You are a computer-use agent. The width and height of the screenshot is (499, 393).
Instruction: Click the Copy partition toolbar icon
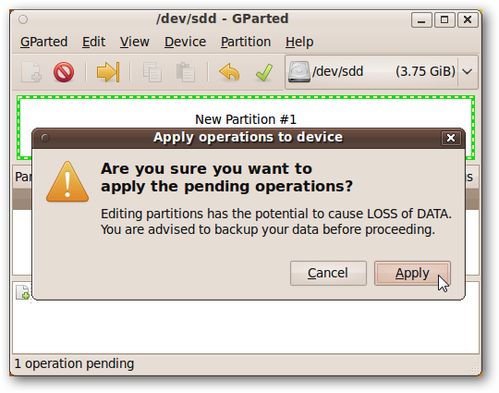[152, 72]
